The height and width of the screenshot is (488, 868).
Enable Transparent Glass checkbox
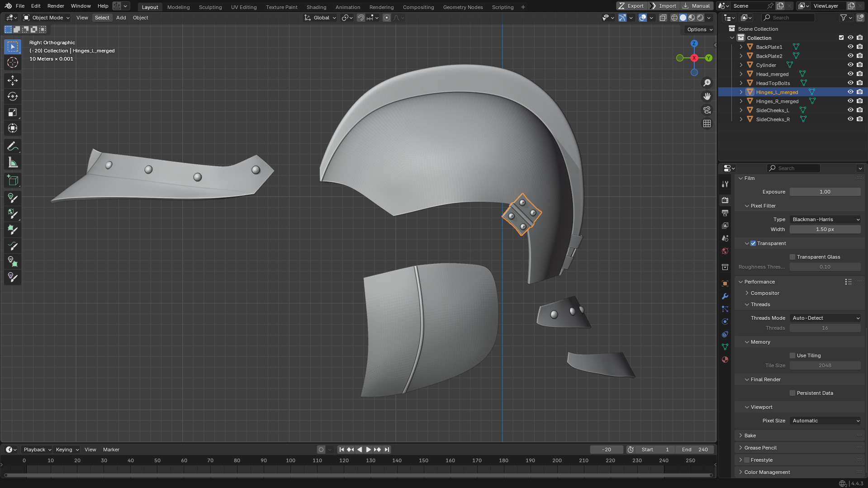click(x=792, y=257)
